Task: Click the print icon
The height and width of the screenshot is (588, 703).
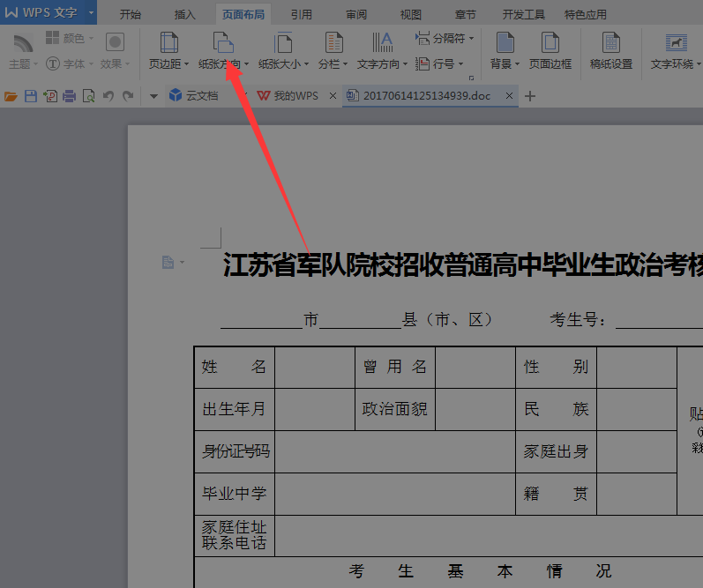Action: pos(69,96)
